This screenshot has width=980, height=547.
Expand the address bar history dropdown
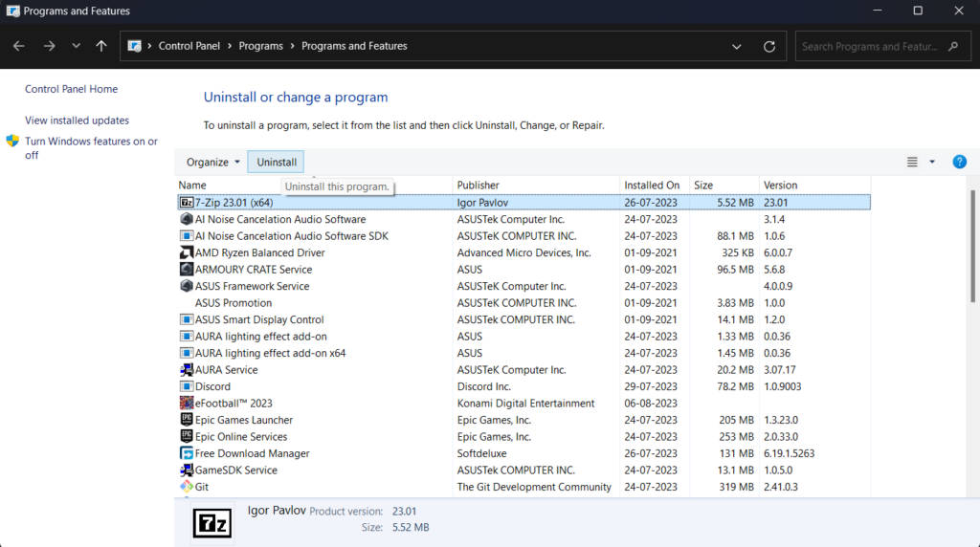[x=736, y=46]
